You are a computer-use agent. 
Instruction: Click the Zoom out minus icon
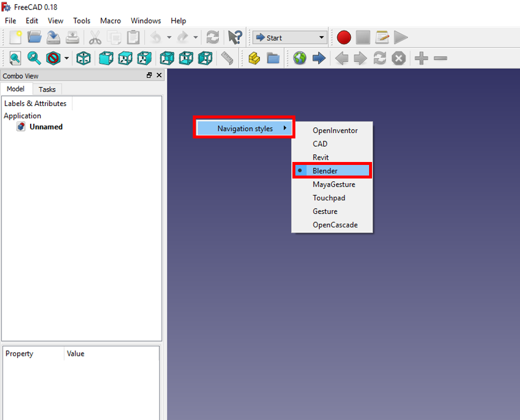coord(440,58)
